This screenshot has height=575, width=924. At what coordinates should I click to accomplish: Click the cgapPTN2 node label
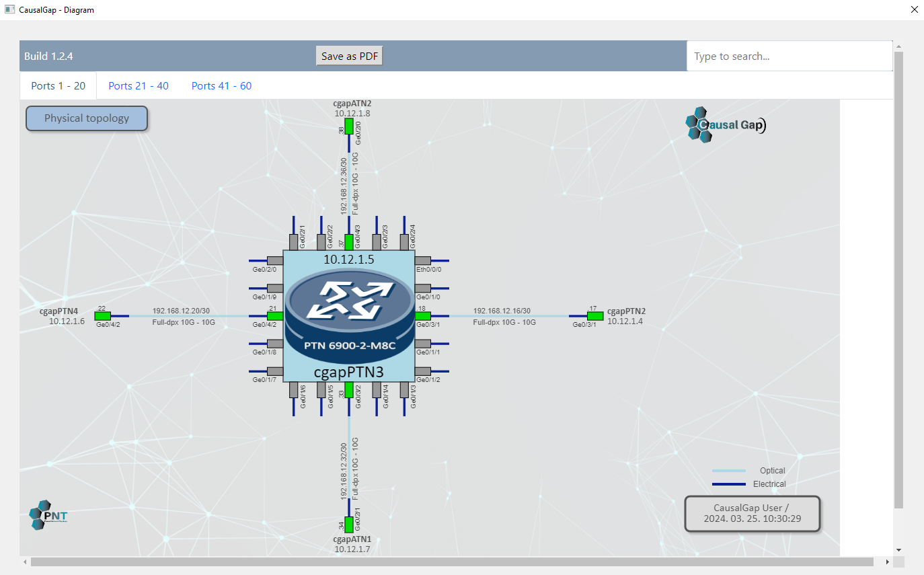627,311
